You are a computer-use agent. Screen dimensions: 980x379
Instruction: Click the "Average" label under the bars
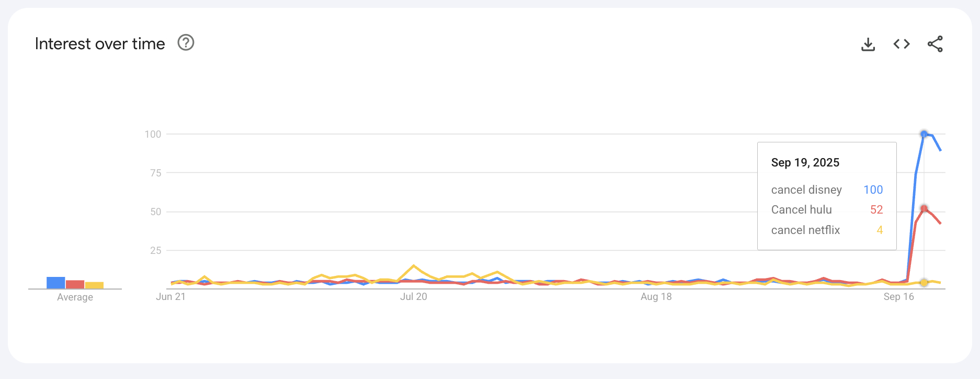point(75,297)
